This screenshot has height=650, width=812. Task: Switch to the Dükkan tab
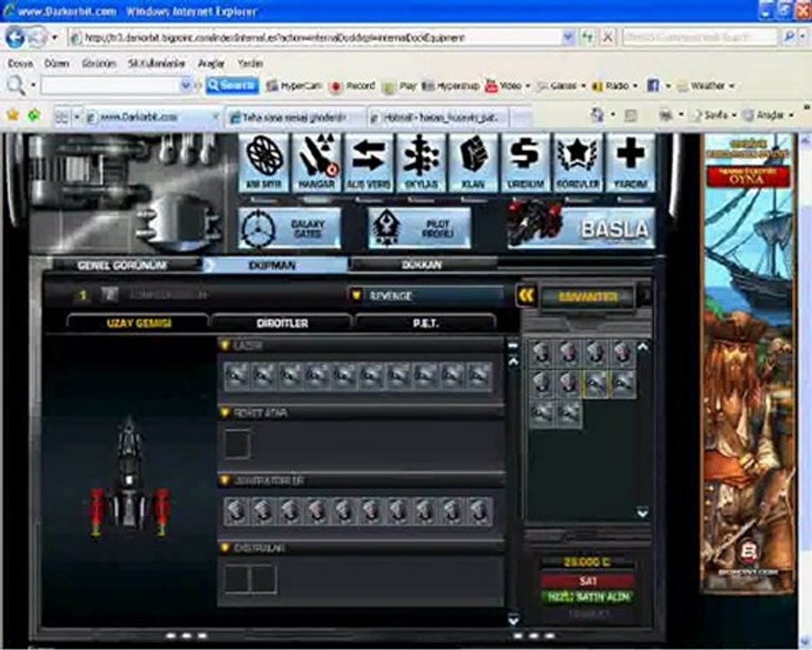[422, 265]
